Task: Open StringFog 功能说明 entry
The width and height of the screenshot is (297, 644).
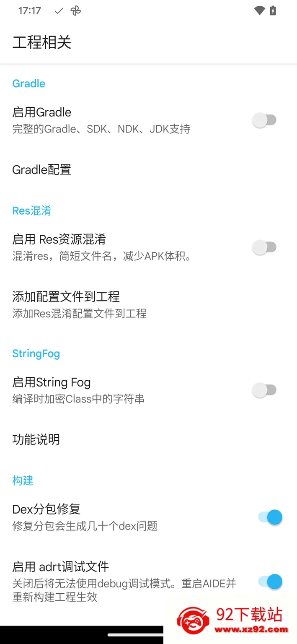Action: [x=36, y=440]
